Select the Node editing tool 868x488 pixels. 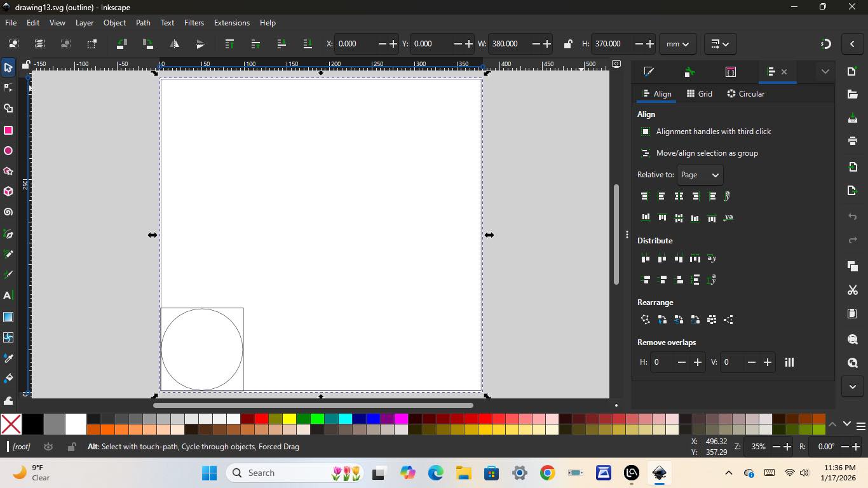(x=8, y=88)
